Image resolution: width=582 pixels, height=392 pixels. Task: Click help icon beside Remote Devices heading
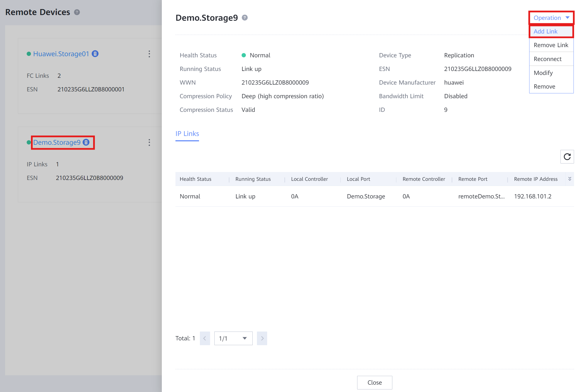(77, 12)
